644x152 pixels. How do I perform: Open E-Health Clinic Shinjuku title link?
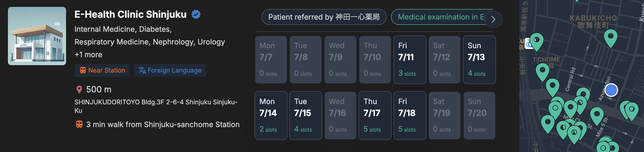[x=130, y=14]
